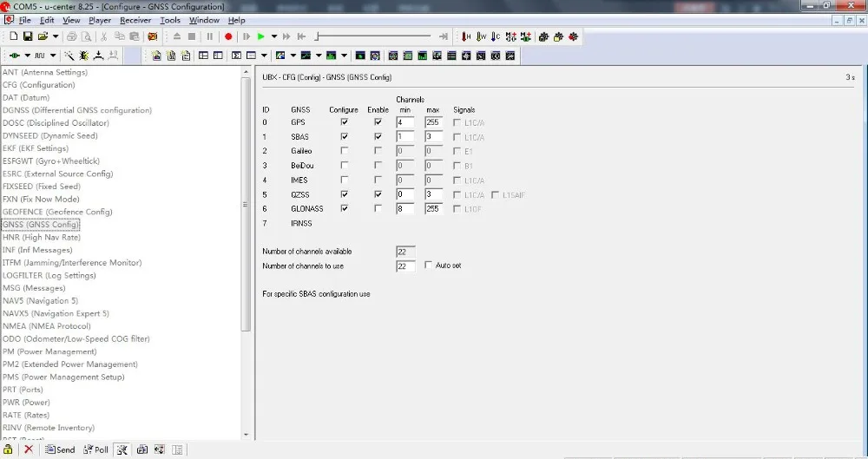Click the green bar histogram view icon

coord(331,56)
